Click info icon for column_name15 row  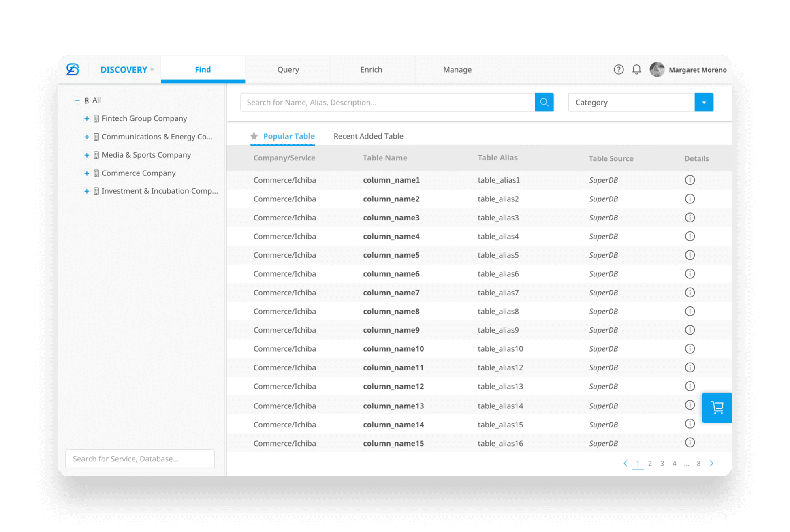click(x=690, y=442)
